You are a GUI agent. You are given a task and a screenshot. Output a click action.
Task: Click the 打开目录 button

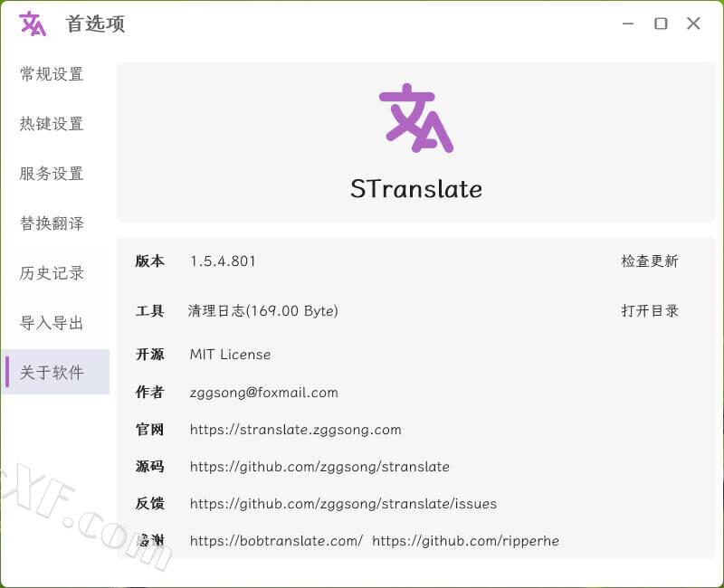click(649, 311)
